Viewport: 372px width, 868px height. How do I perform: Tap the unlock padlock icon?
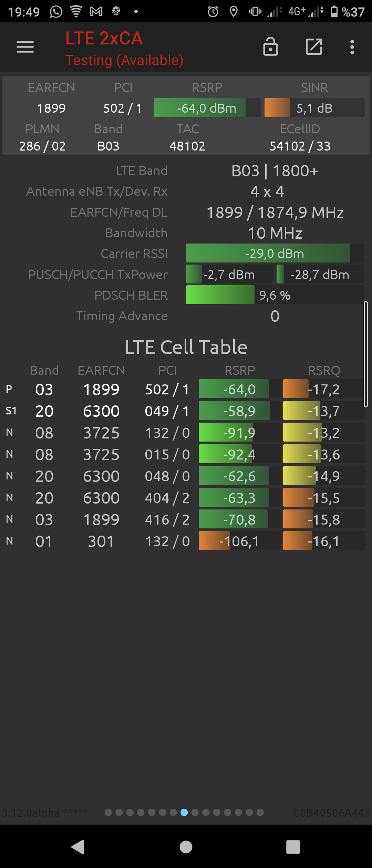pos(270,46)
